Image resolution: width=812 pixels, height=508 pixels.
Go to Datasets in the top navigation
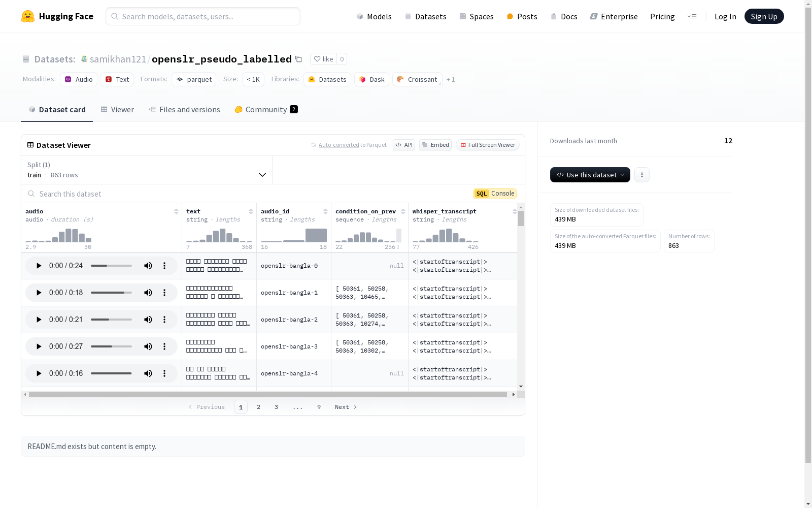click(425, 16)
